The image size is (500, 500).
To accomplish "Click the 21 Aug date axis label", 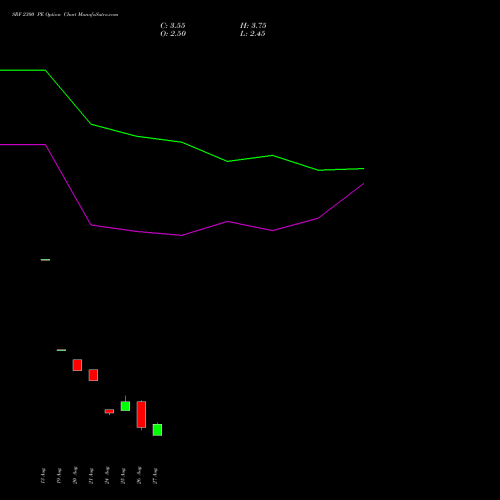I will pyautogui.click(x=91, y=476).
